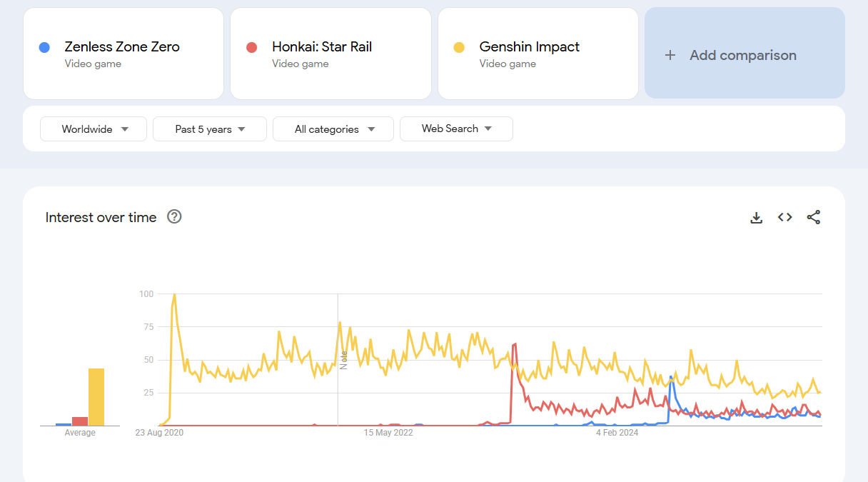Expand the Past 5 years time range
The width and height of the screenshot is (868, 482).
(x=210, y=129)
